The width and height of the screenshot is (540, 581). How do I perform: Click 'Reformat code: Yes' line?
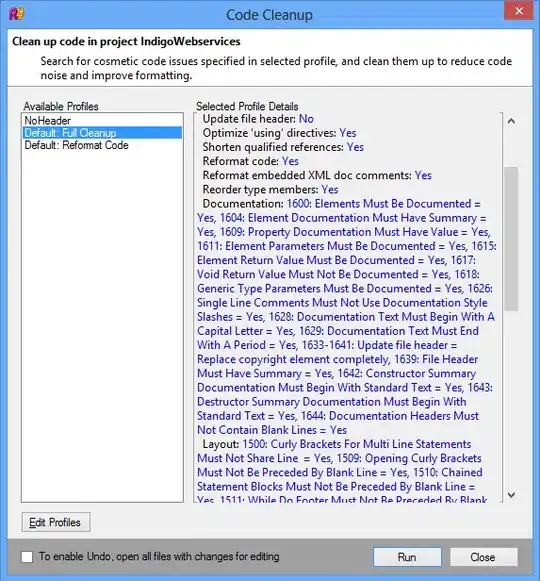coord(251,161)
